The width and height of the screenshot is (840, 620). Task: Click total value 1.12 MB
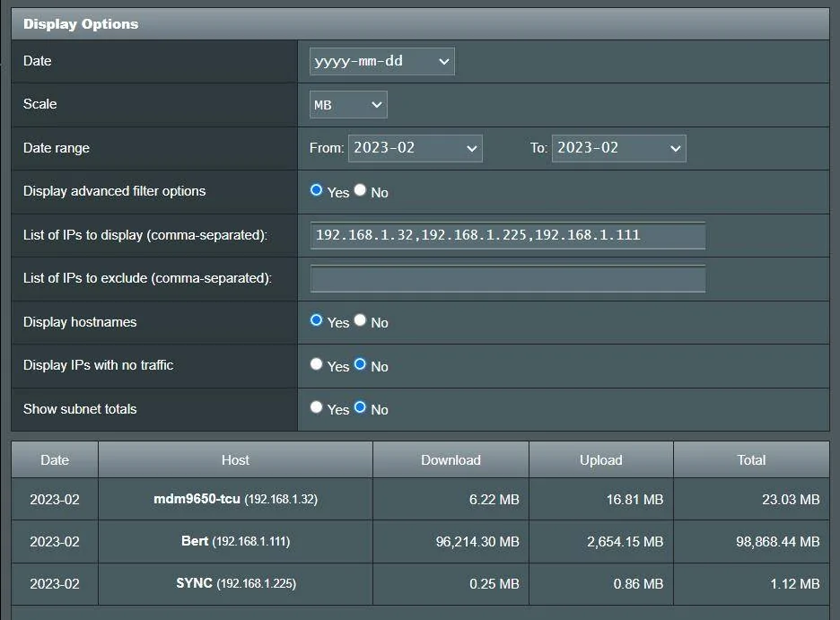pyautogui.click(x=795, y=584)
